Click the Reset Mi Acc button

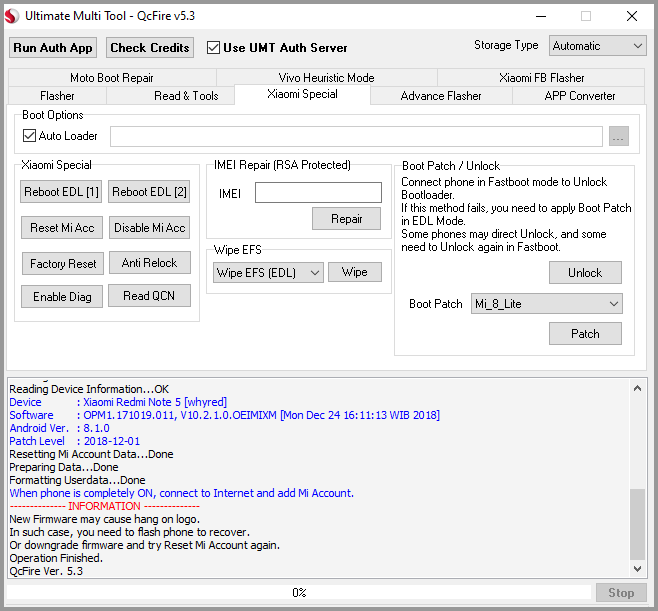point(62,228)
